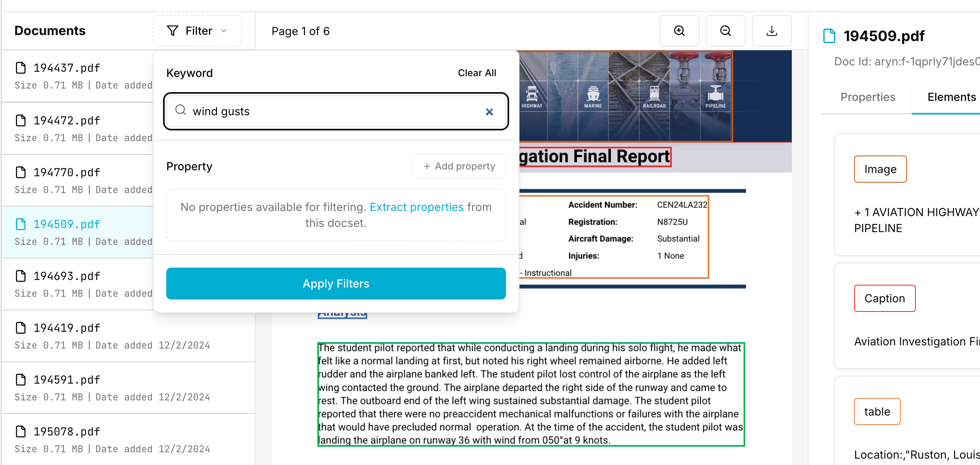This screenshot has width=980, height=465.
Task: Click the Final Report caption heading
Action: click(595, 156)
